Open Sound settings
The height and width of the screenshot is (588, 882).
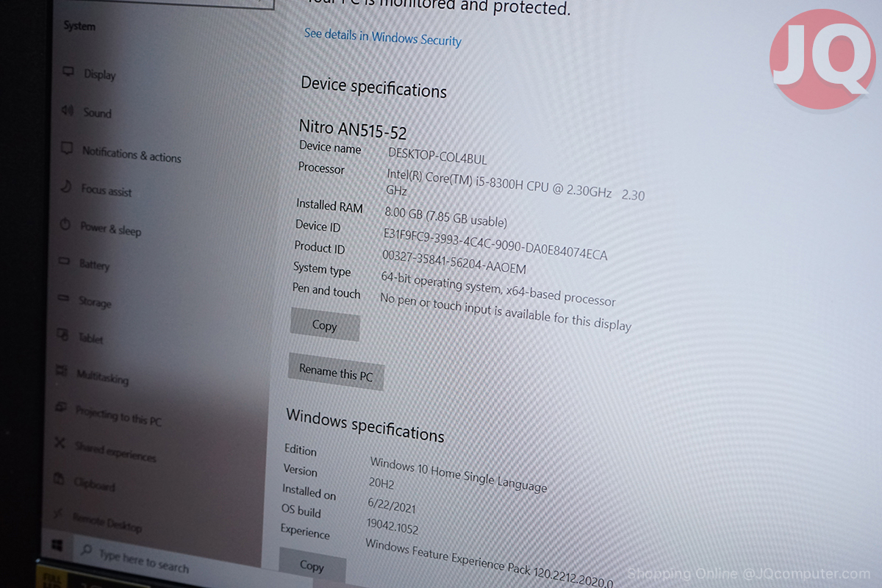(97, 113)
